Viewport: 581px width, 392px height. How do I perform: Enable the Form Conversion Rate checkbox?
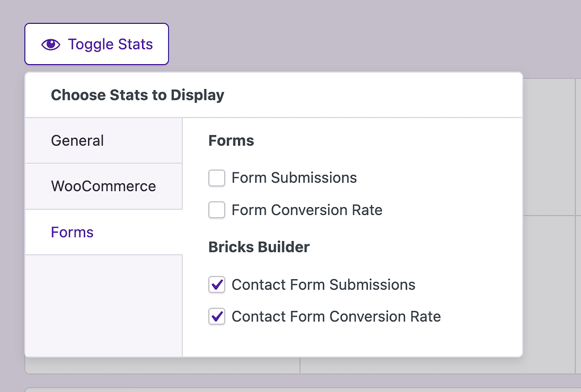[x=216, y=210]
